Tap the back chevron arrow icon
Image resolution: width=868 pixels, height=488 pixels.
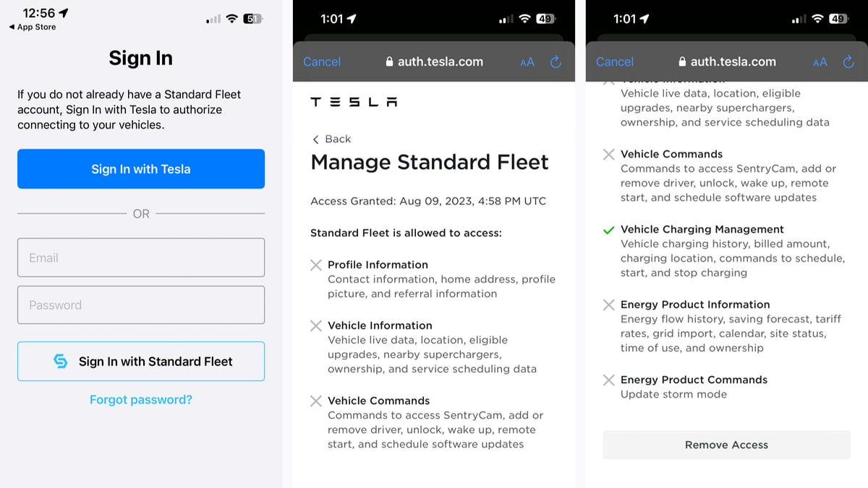coord(315,140)
